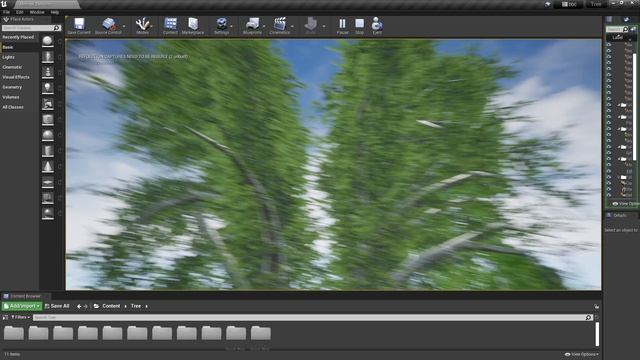Expand the Source Control dropdown arrow

click(124, 27)
